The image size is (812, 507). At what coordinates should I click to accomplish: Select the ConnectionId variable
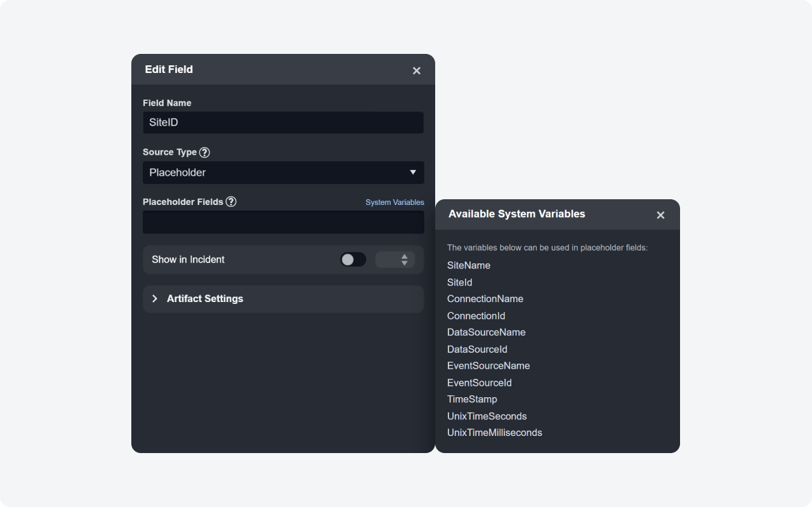[x=476, y=316]
